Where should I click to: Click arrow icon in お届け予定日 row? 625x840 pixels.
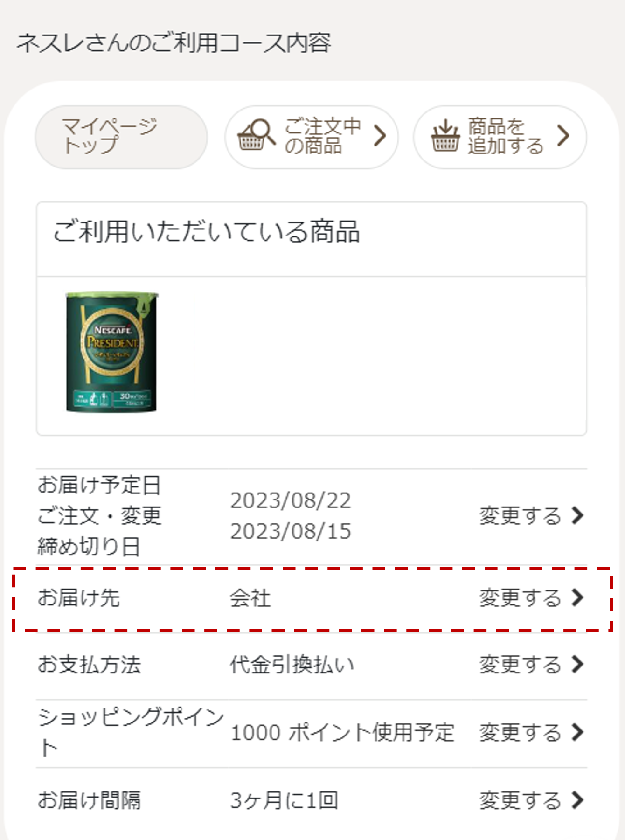coord(578,516)
